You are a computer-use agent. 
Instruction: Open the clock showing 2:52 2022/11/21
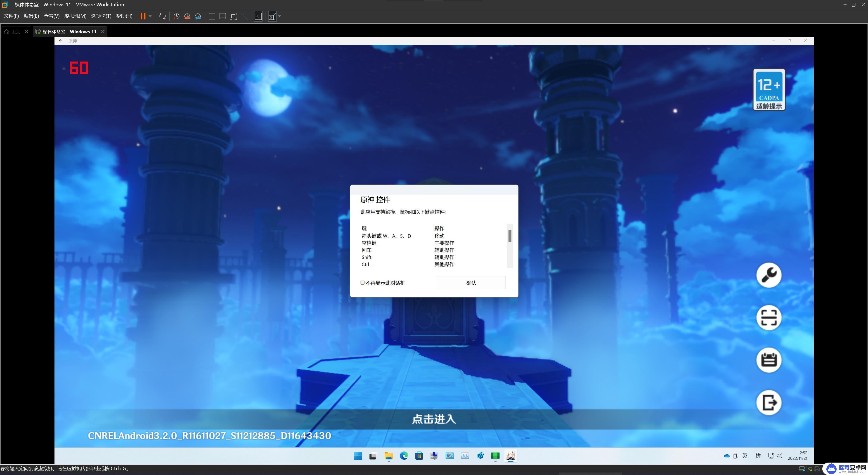tap(798, 456)
